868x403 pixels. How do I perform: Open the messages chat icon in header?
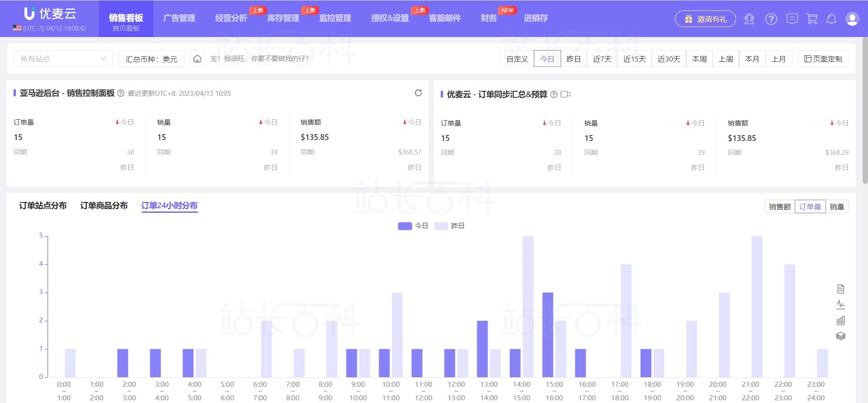tap(792, 19)
